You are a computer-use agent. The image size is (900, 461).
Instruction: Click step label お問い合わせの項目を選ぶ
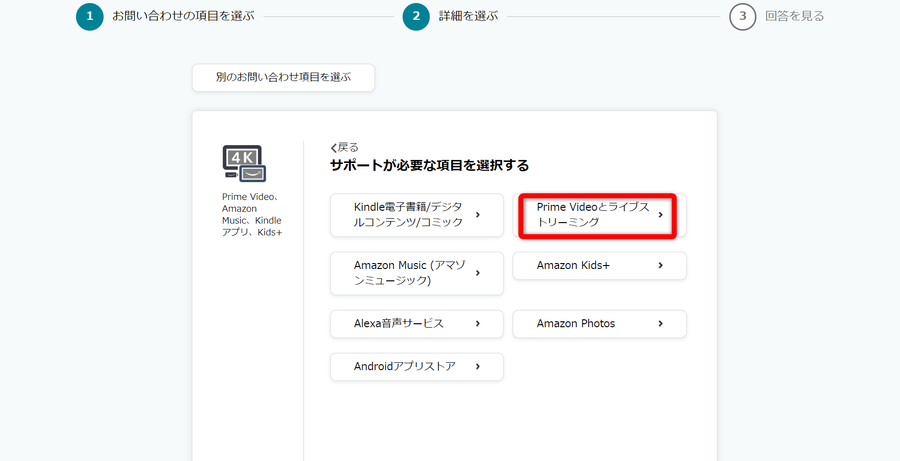tap(183, 17)
